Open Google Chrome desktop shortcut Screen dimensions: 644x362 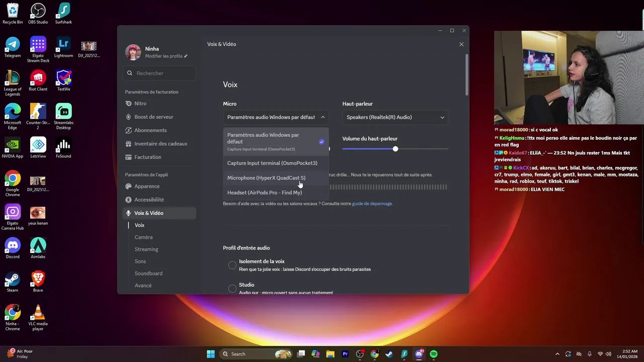point(13,184)
